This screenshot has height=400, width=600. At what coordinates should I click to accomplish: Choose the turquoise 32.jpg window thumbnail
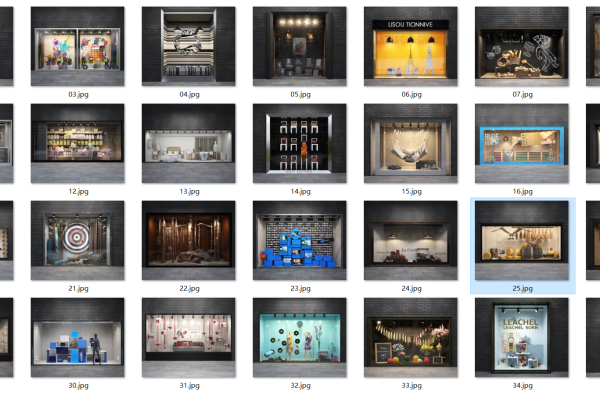point(299,337)
